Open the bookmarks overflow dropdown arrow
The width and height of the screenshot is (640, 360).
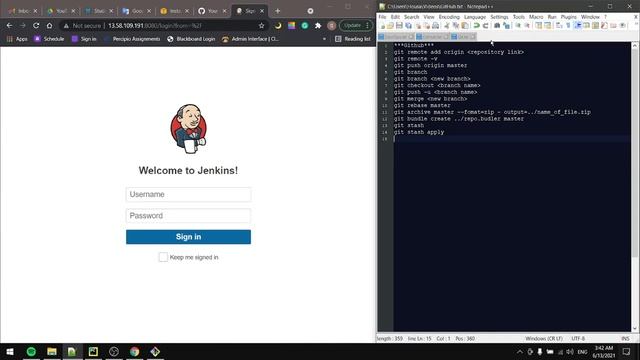(x=324, y=39)
